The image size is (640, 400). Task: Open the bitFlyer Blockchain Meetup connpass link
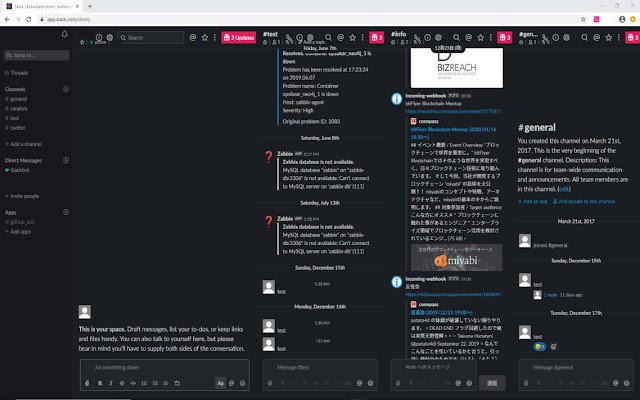453,111
